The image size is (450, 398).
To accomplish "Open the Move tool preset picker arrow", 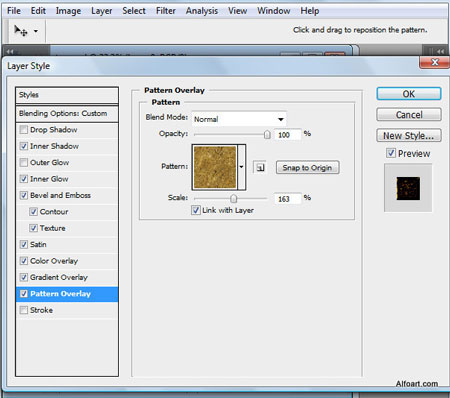I will (36, 32).
